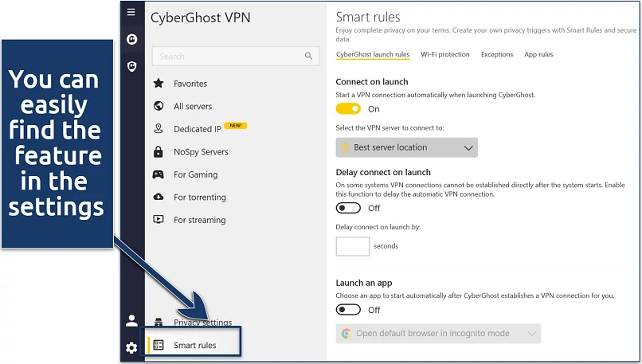This screenshot has width=642, height=364.
Task: Open the hamburger menu icon
Action: [131, 12]
